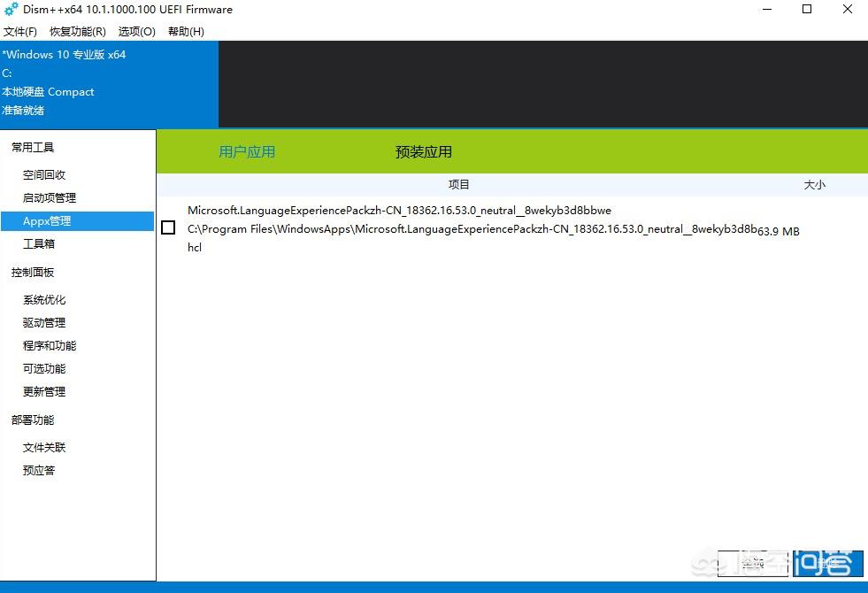Image resolution: width=868 pixels, height=593 pixels.
Task: Click the 常用工具 section heading
Action: pyautogui.click(x=33, y=147)
